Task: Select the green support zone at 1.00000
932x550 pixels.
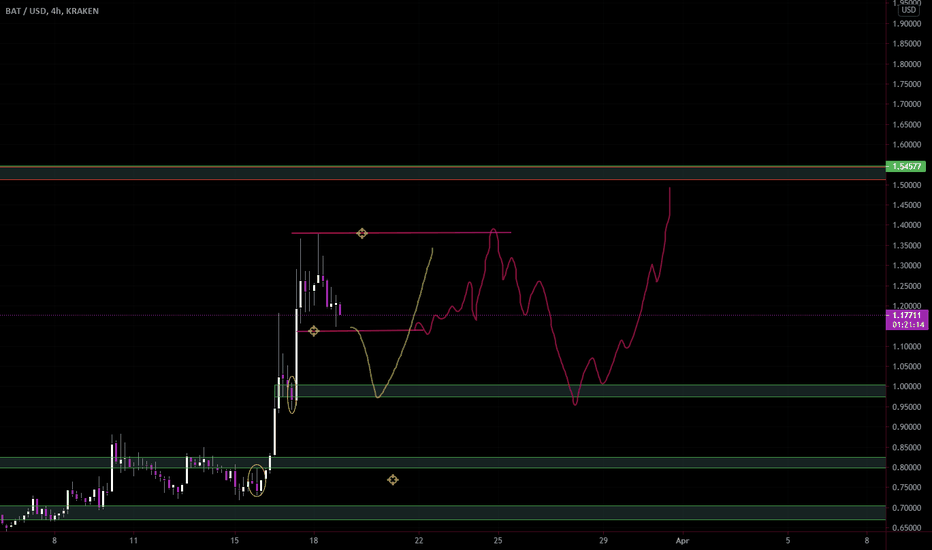Action: pos(580,391)
